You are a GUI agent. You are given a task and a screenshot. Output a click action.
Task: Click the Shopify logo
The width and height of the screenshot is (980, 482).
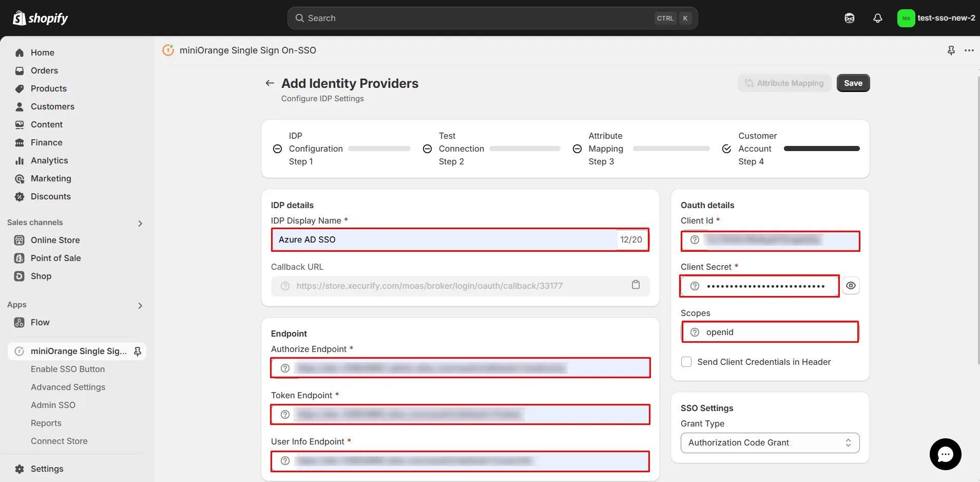coord(41,18)
